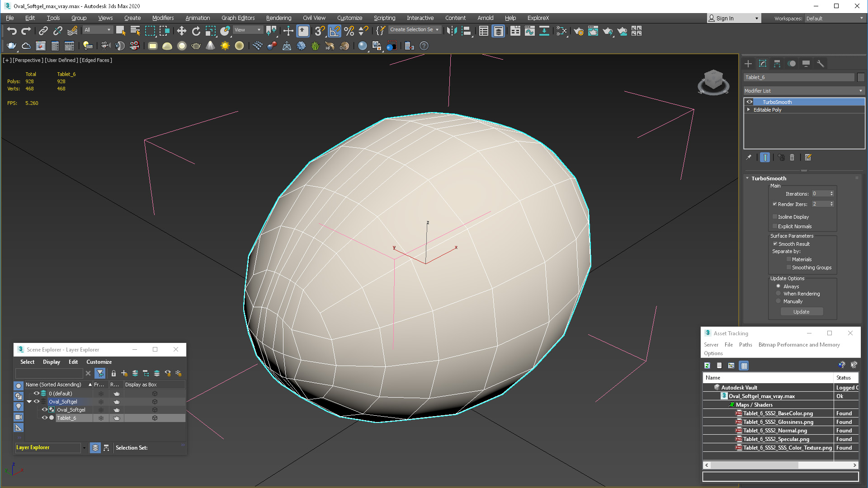Open the Material Editor icon
868x488 pixels.
click(x=561, y=31)
